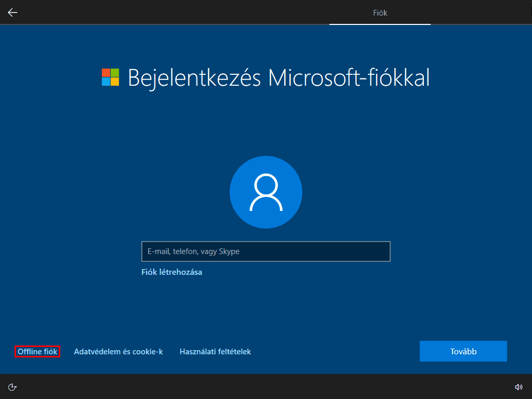
Task: Click the blue square of Microsoft logo
Action: tap(105, 82)
